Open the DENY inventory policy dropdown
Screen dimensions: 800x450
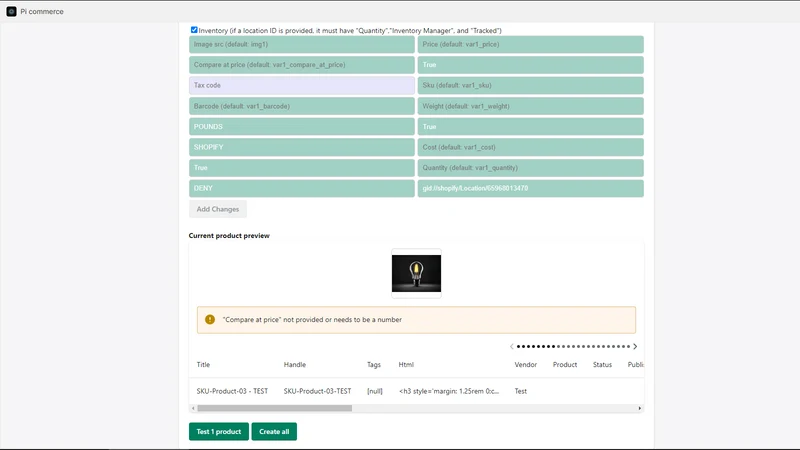pyautogui.click(x=302, y=188)
